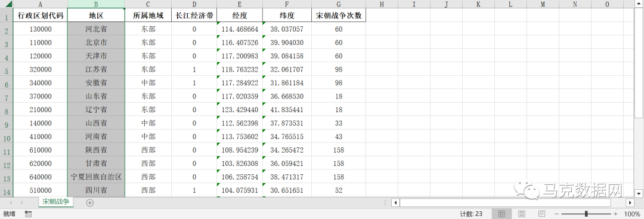The height and width of the screenshot is (219, 644).
Task: Select the cell 四川省
Action: click(x=96, y=190)
